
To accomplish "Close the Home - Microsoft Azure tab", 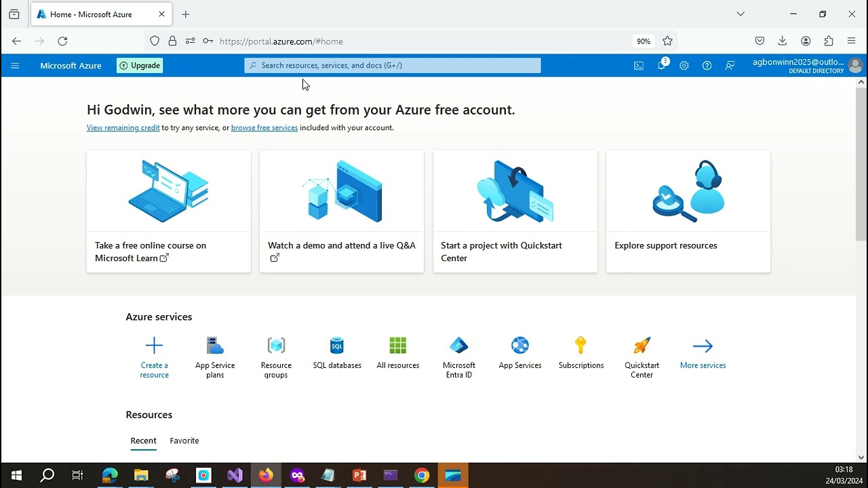I will [x=161, y=14].
